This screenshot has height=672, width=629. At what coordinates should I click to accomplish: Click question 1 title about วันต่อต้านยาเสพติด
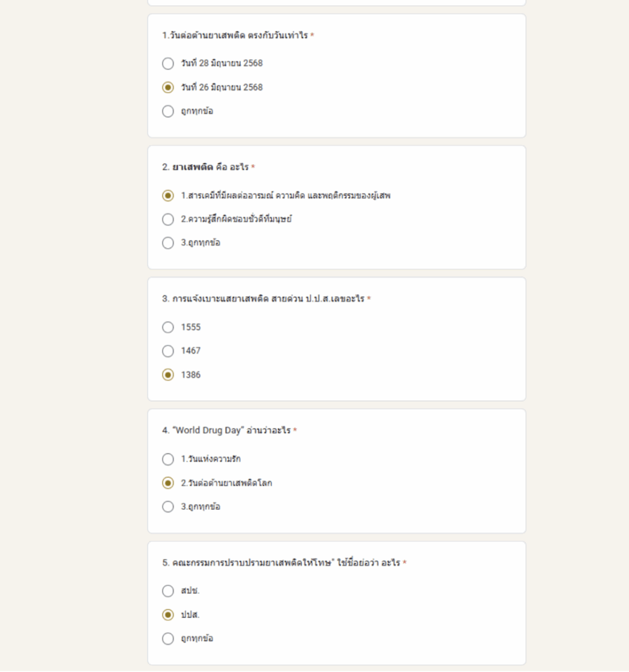point(235,35)
